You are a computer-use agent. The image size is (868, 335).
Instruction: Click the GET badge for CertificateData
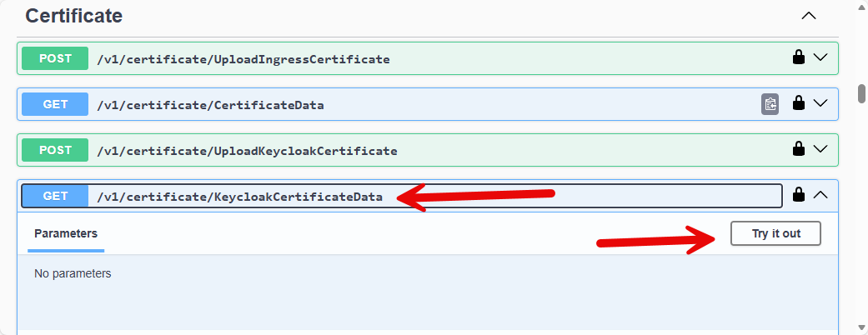click(x=55, y=104)
